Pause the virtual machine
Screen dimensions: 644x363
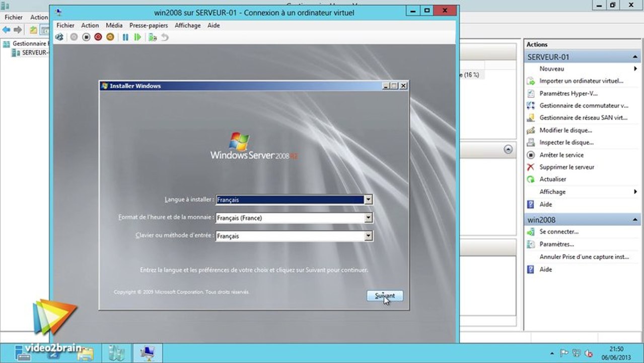(x=125, y=37)
